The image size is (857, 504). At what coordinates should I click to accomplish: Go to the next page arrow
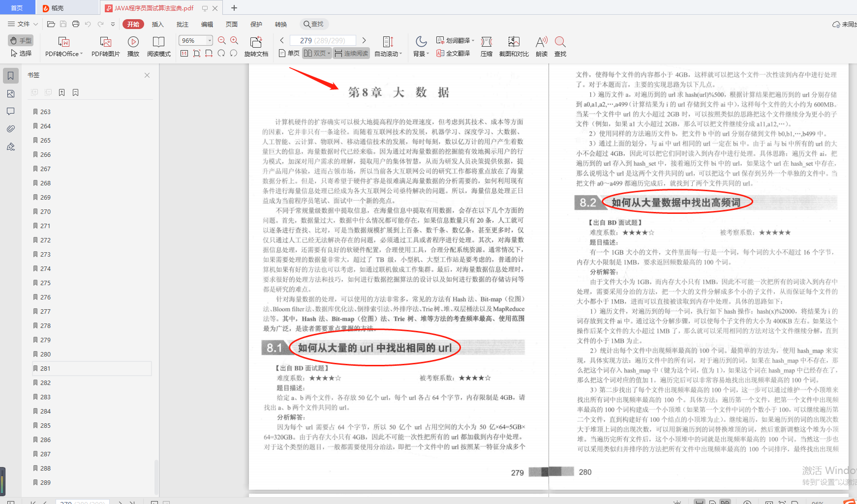(364, 40)
